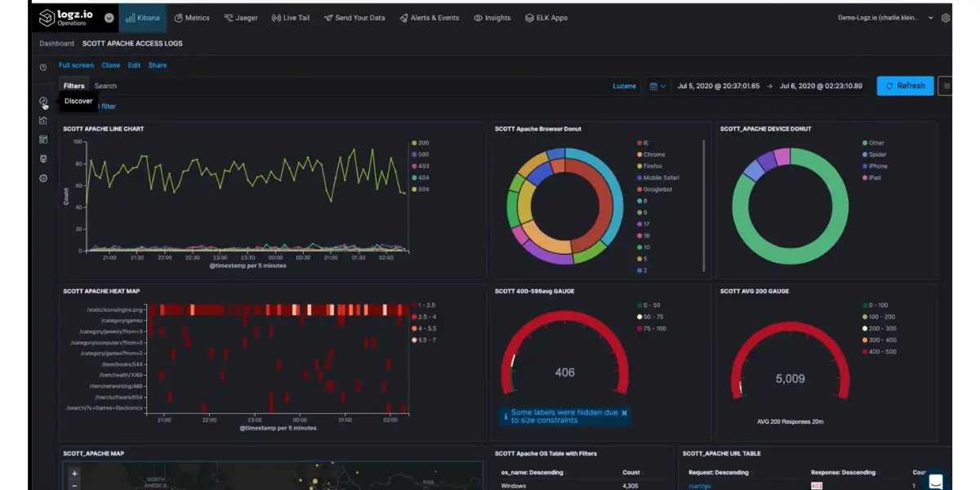Viewport: 980px width, 490px height.
Task: Select heat map legend range 1 - 2.5
Action: coord(425,305)
